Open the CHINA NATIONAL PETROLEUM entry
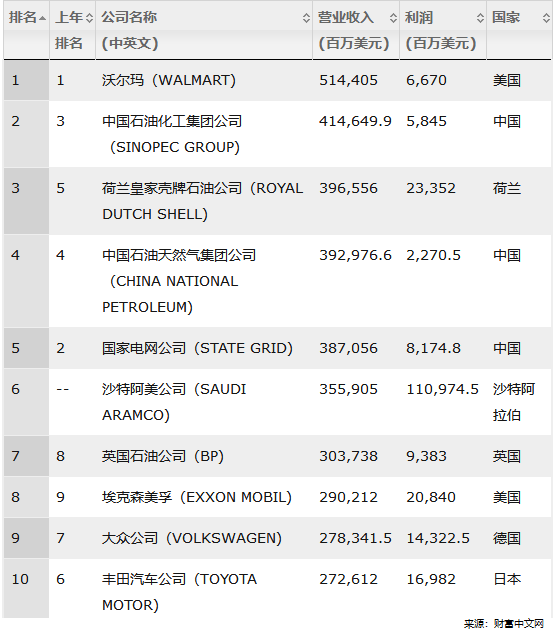Screen dimensions: 556x638 [179, 281]
